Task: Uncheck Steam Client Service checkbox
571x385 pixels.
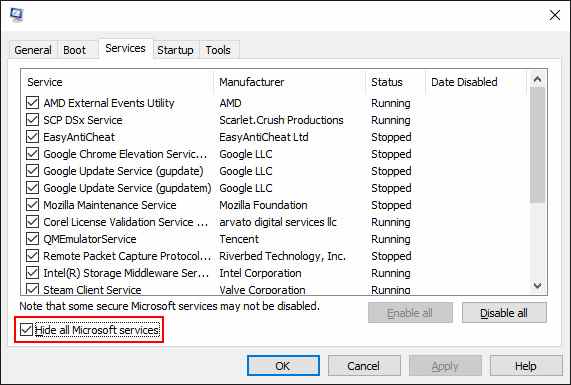Action: 32,290
